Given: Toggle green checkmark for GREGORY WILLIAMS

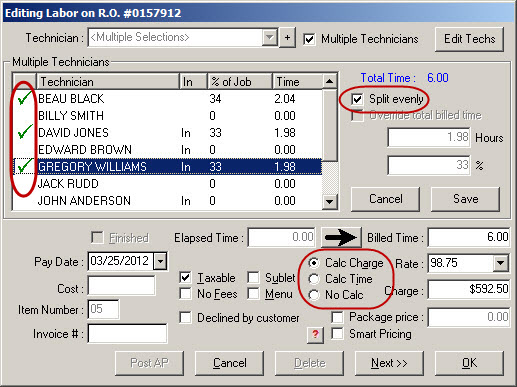Looking at the screenshot, I should click(x=24, y=166).
